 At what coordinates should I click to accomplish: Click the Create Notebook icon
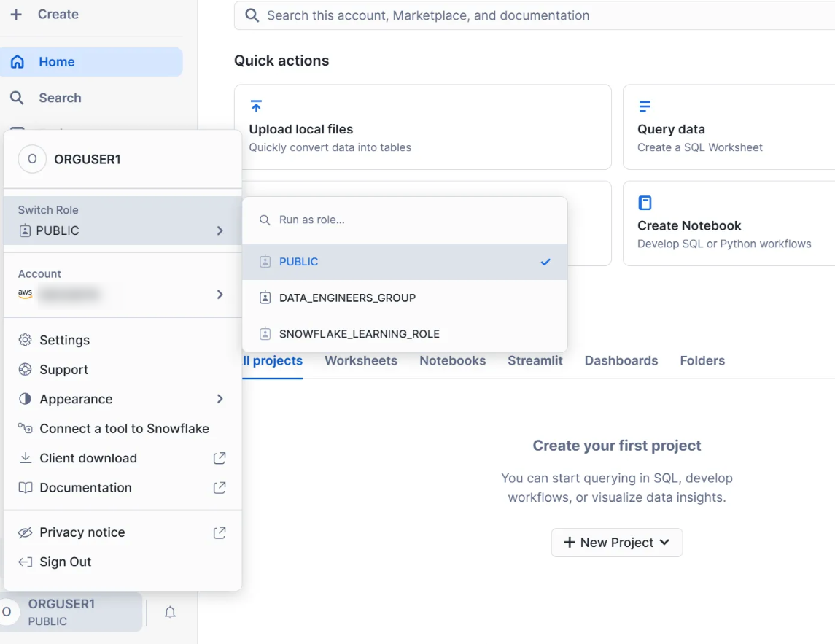[645, 203]
